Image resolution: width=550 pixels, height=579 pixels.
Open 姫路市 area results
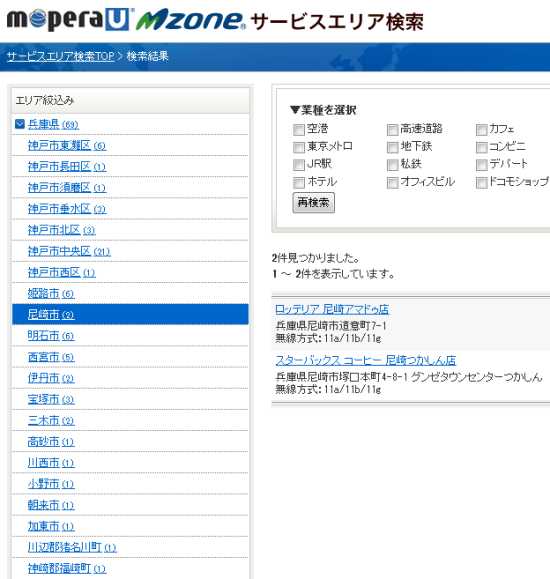point(51,294)
